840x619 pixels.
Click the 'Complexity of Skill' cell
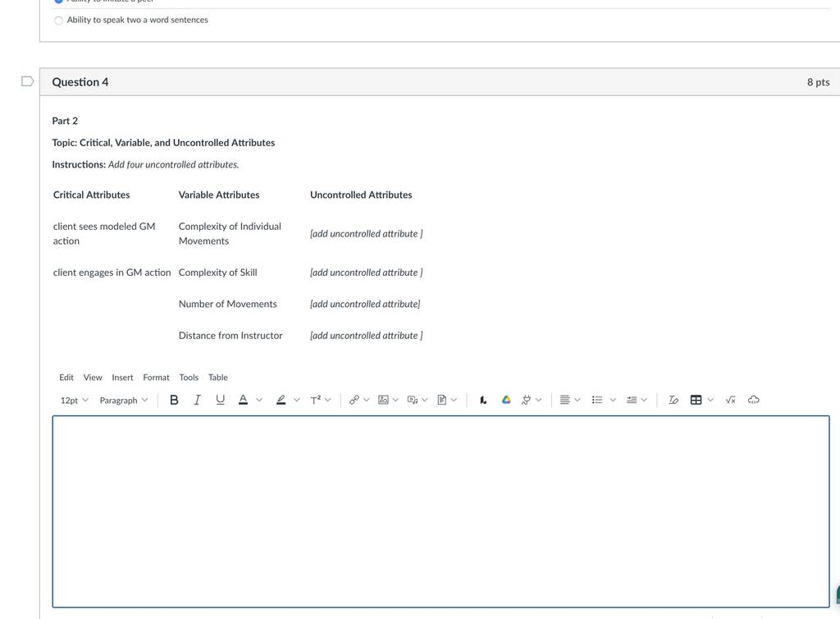click(x=217, y=273)
